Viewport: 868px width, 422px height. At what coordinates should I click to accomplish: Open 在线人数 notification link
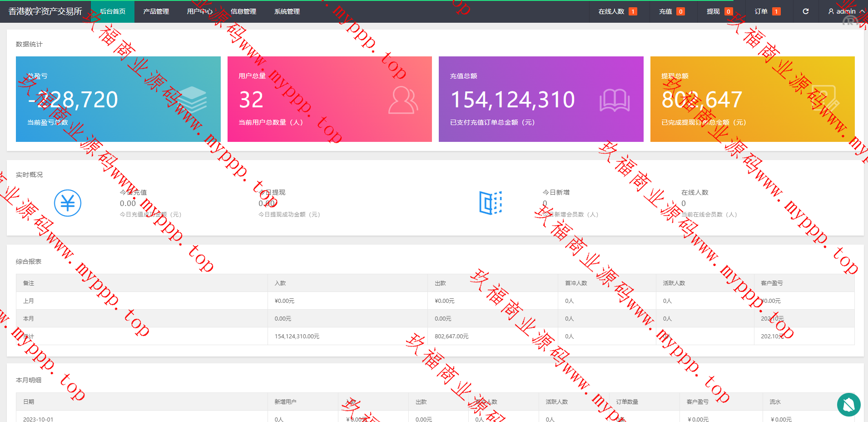(x=617, y=11)
